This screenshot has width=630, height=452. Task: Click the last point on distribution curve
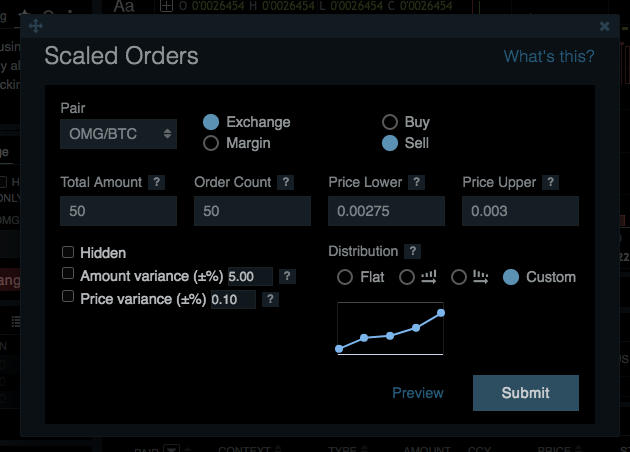click(441, 313)
